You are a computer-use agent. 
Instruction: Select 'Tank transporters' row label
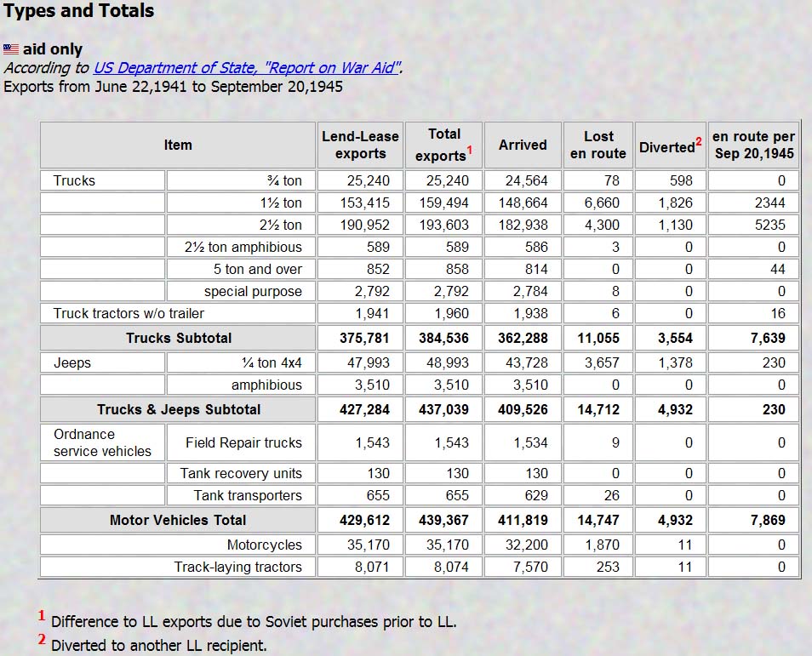[x=248, y=495]
